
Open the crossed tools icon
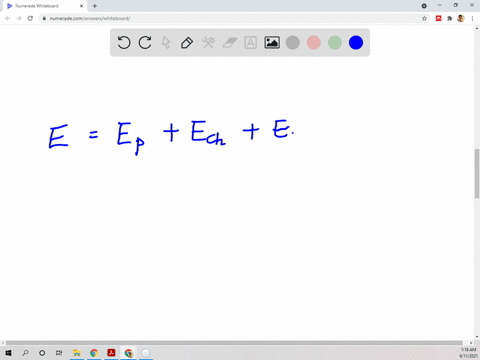[x=208, y=43]
